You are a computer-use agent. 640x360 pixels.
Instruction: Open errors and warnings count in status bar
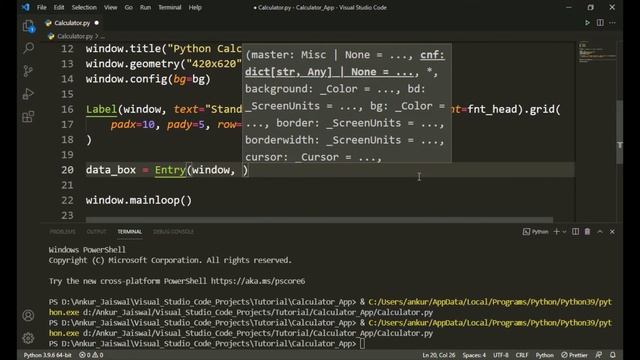(x=91, y=355)
